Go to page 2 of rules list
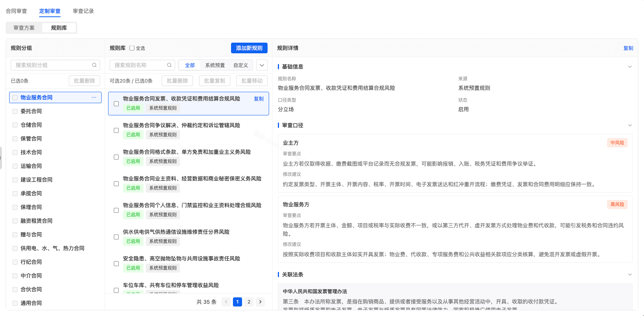 [x=249, y=302]
